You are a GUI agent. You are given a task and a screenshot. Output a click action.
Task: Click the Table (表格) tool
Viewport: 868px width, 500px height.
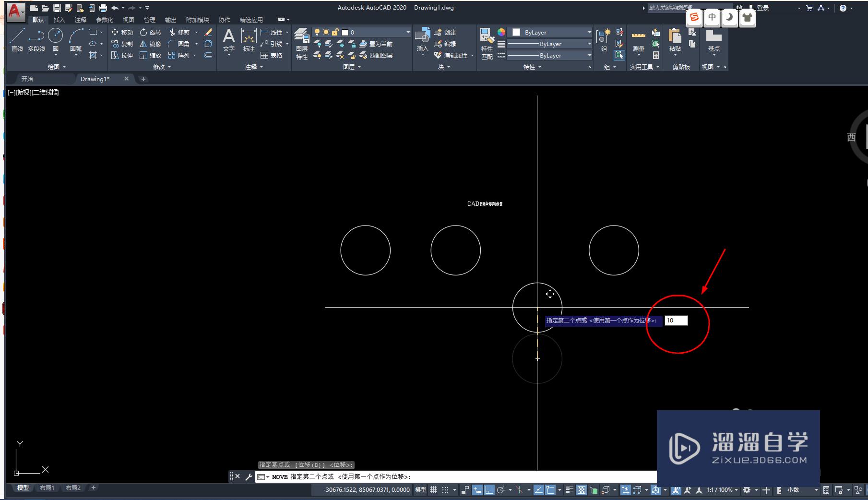[x=272, y=55]
